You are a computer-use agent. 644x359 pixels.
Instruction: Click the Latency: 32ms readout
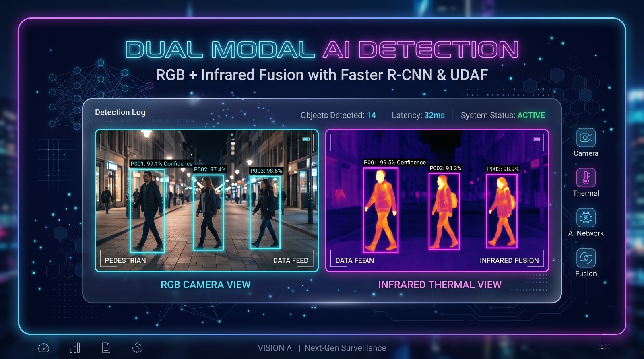point(418,115)
